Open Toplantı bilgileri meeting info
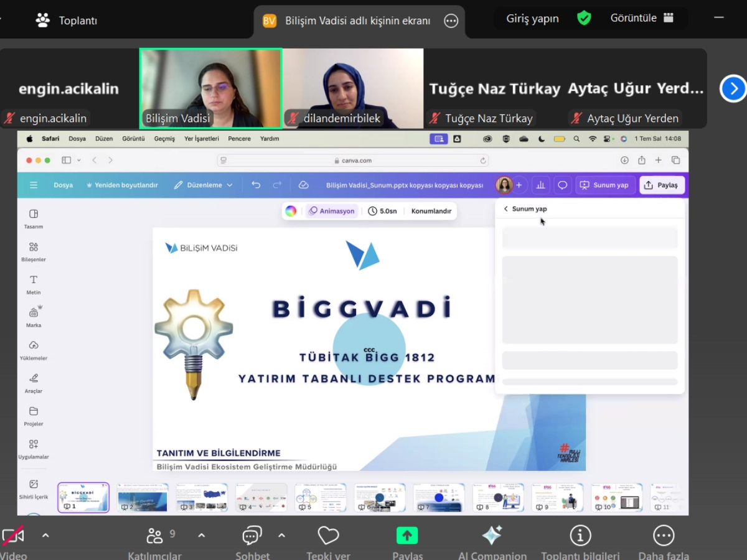This screenshot has width=747, height=560. [x=580, y=543]
